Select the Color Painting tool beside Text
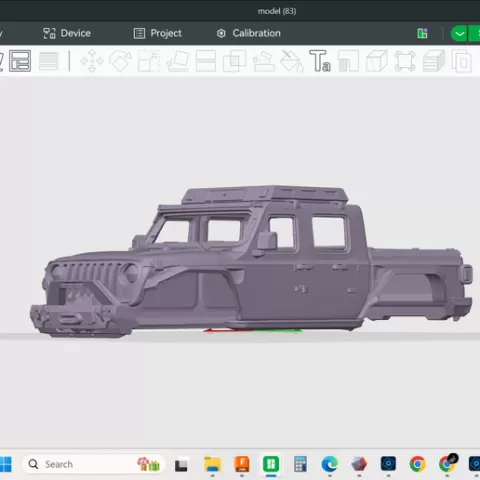This screenshot has width=480, height=480. point(348,61)
